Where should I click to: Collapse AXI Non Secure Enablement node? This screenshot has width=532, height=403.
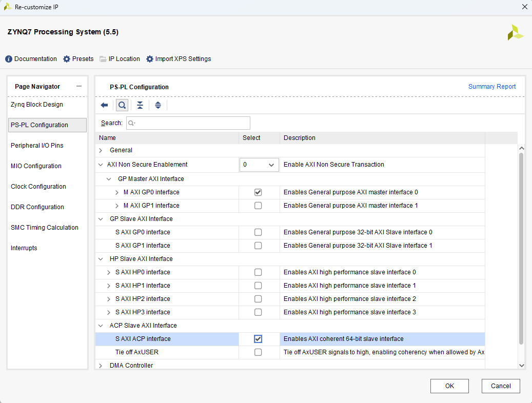(101, 165)
